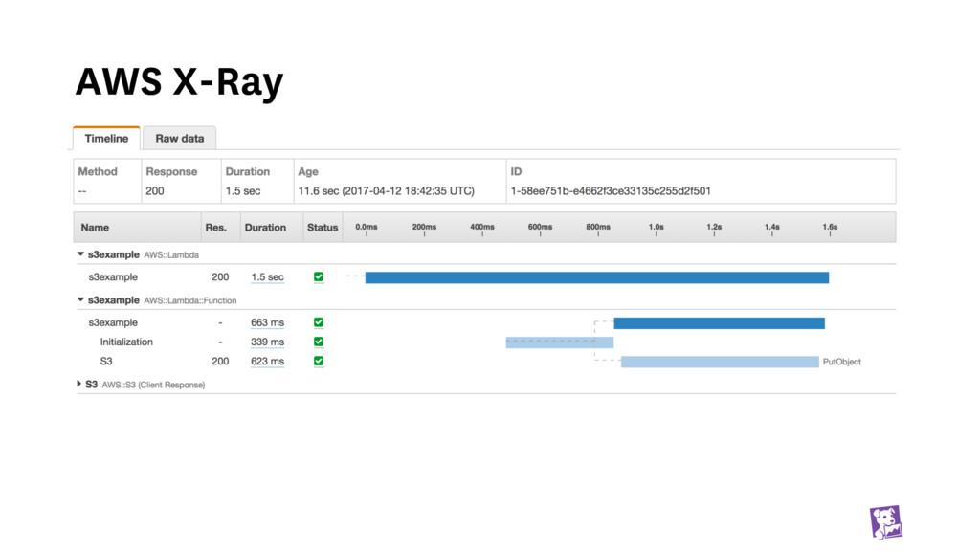The width and height of the screenshot is (980, 551).
Task: Click status check on Initialization row
Action: (319, 342)
